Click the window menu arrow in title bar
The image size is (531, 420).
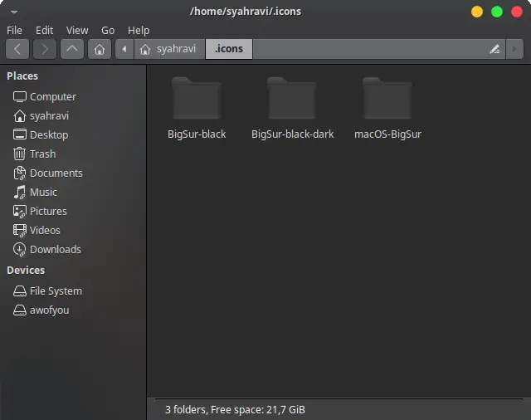click(x=14, y=12)
